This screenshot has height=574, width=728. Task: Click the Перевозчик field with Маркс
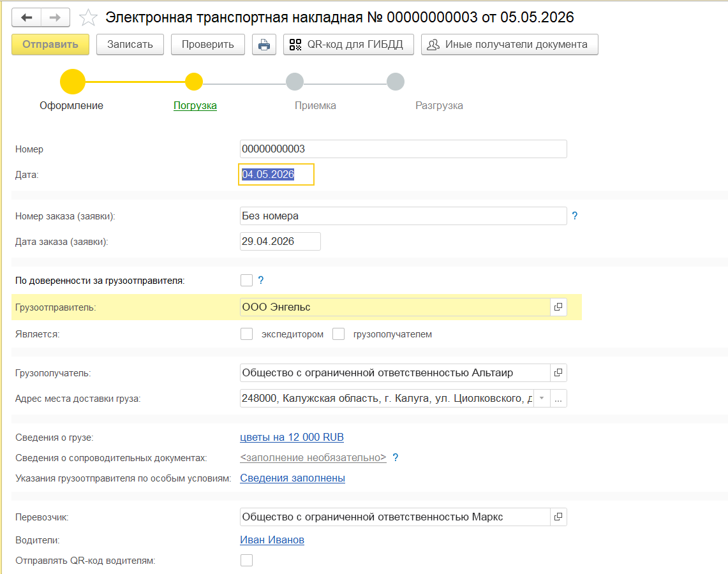tap(395, 517)
